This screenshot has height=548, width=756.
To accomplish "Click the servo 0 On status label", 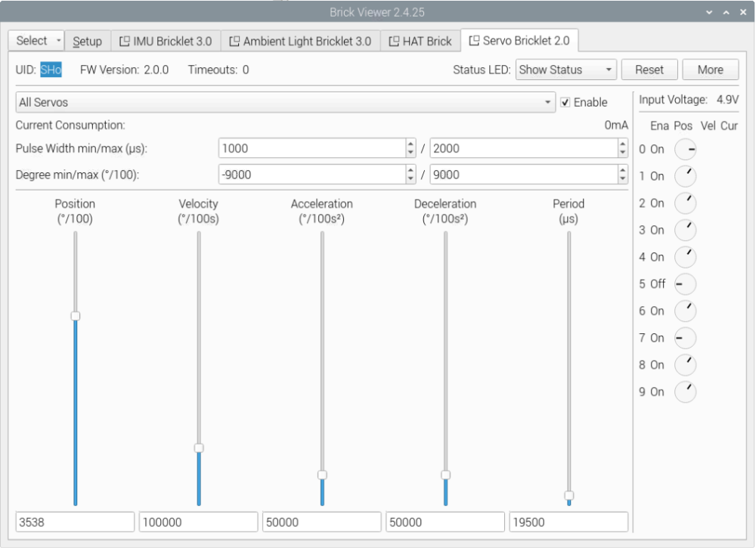I will tap(657, 150).
